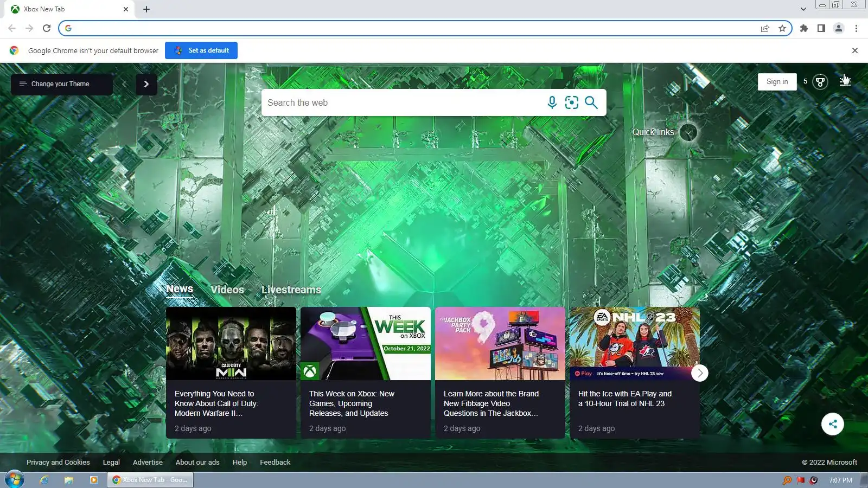The width and height of the screenshot is (868, 488).
Task: Show more news cards with the next arrow
Action: pyautogui.click(x=700, y=373)
